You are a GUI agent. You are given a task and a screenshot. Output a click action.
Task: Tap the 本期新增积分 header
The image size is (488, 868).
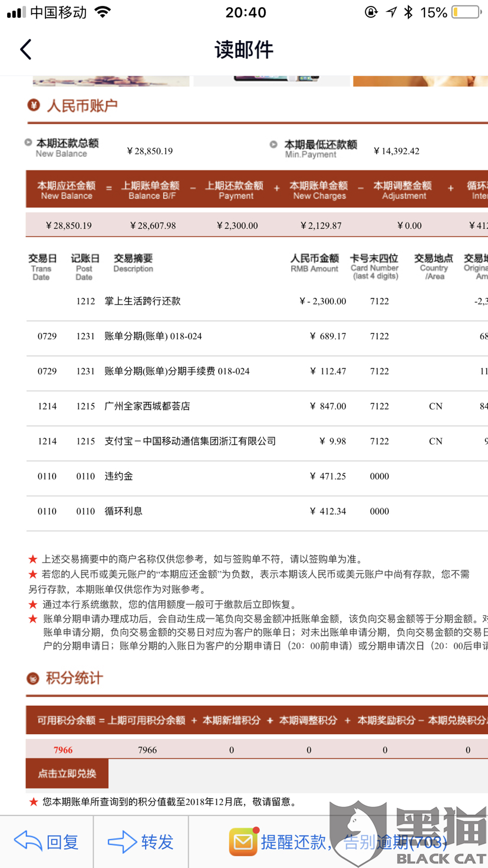point(231,721)
